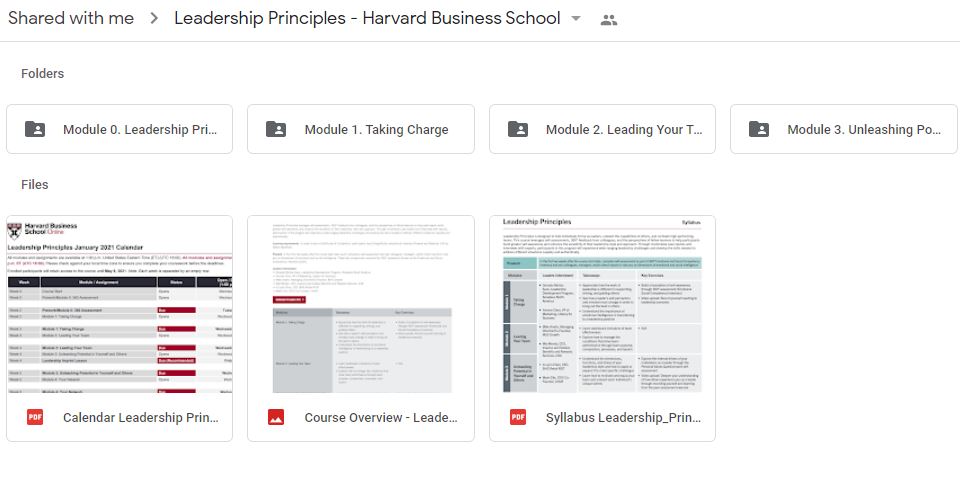The image size is (960, 492).
Task: Open the Module 1. Taking Charge folder
Action: 376,129
